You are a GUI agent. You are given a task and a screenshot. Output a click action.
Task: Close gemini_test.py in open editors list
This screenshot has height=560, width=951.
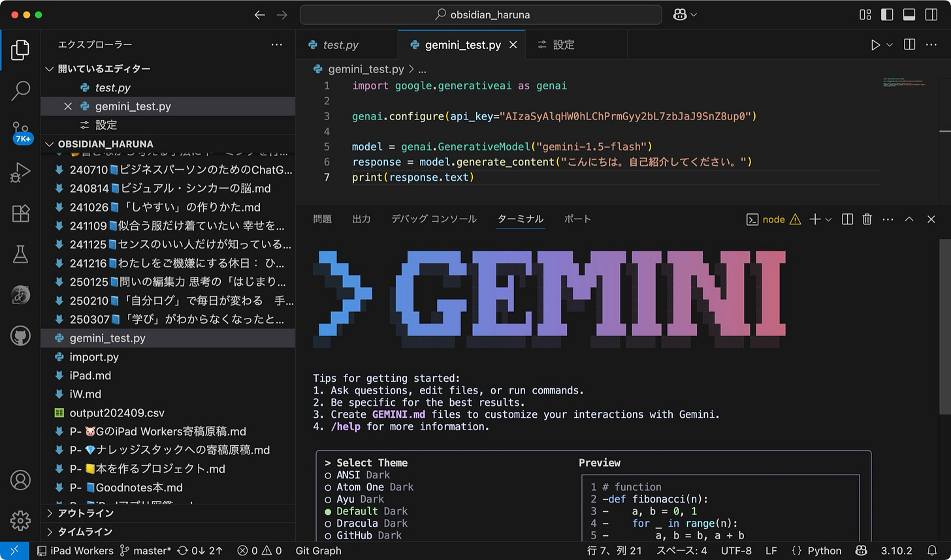(x=68, y=106)
